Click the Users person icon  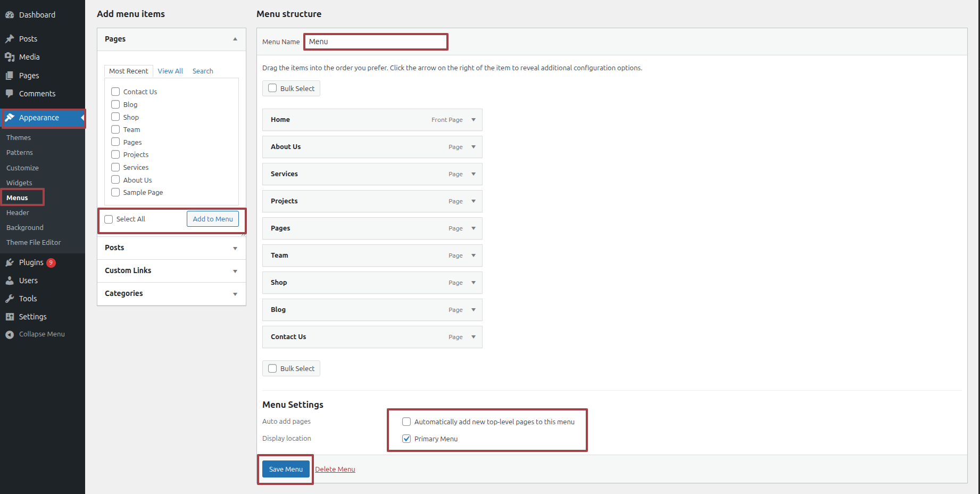click(x=10, y=281)
